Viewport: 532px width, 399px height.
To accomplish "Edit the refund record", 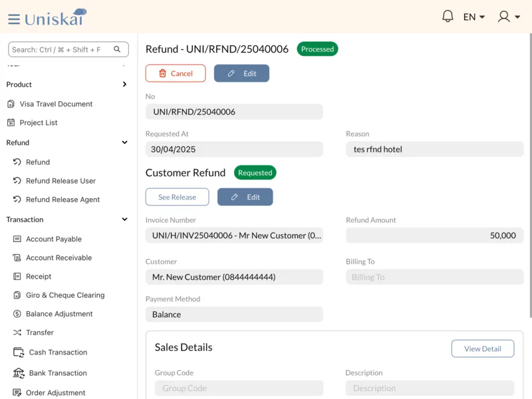I will tap(241, 73).
